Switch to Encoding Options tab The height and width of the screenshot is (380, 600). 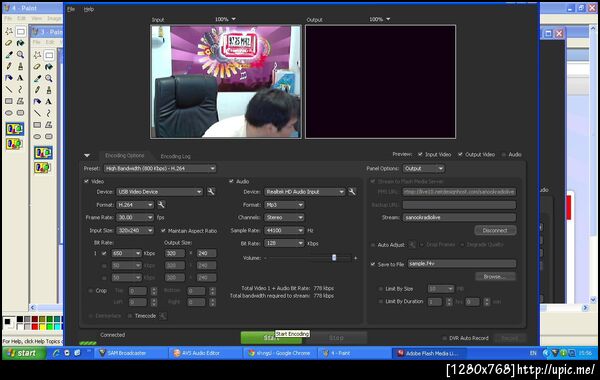point(125,155)
